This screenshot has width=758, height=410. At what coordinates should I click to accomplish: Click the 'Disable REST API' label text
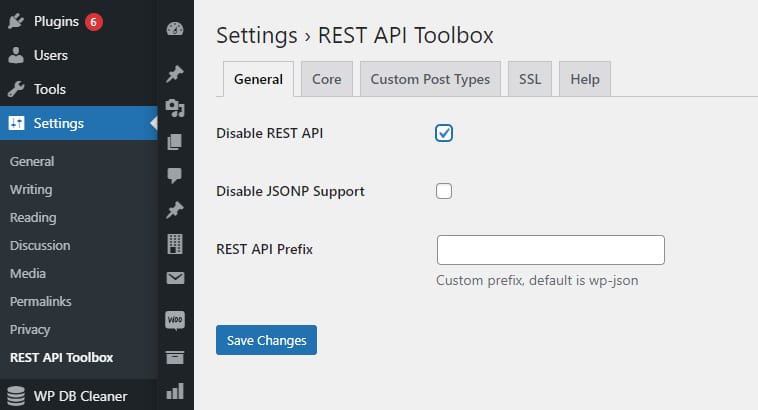coord(269,133)
